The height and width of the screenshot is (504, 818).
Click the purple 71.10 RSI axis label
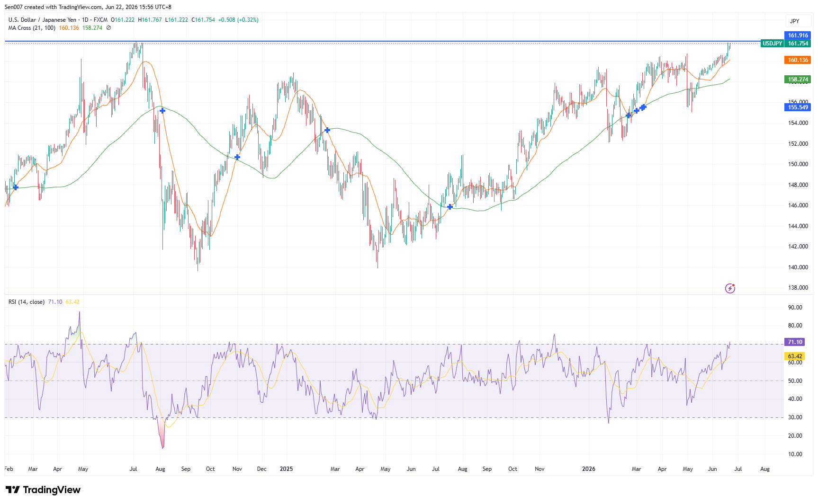coord(795,342)
